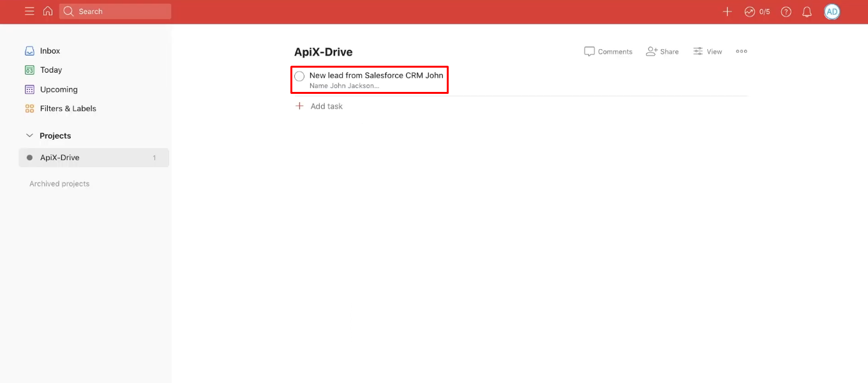This screenshot has height=383, width=868.
Task: Open the Upcoming calendar view
Action: (x=59, y=89)
